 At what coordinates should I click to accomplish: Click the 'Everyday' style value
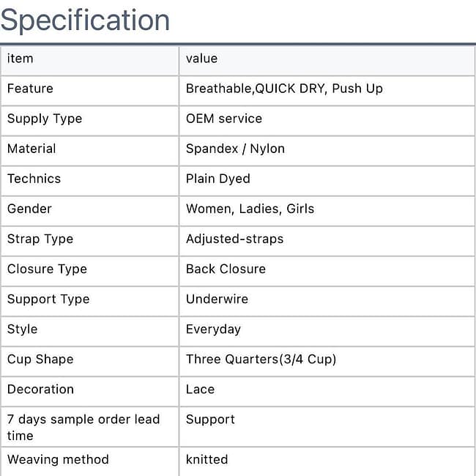(213, 329)
